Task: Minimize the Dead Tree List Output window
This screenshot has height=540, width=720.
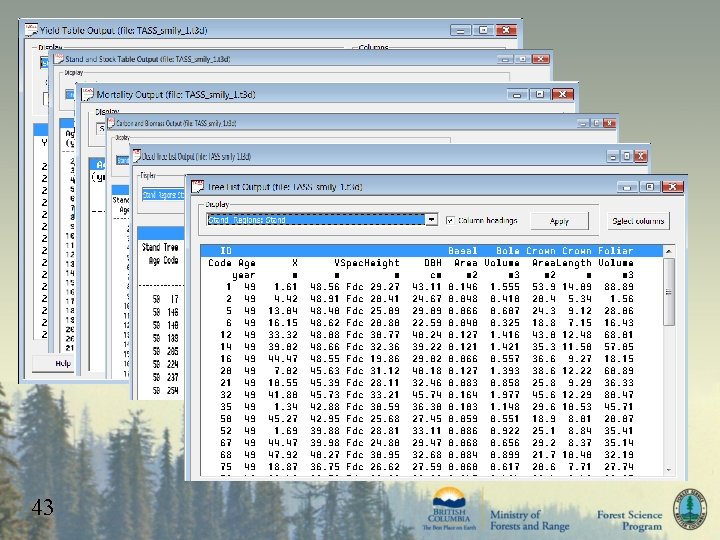Action: point(613,157)
